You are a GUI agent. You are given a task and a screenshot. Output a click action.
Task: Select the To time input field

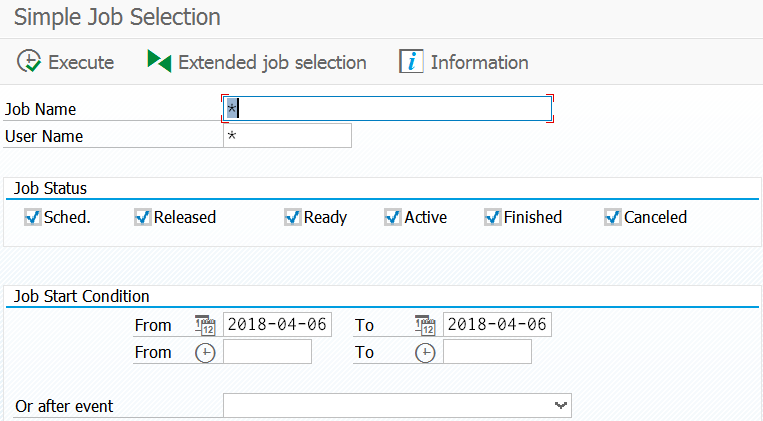click(487, 352)
